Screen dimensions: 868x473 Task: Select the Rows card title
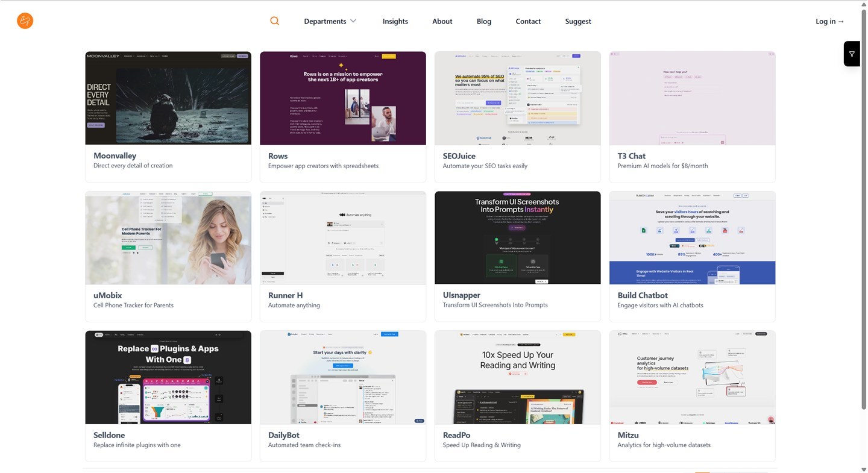point(278,155)
